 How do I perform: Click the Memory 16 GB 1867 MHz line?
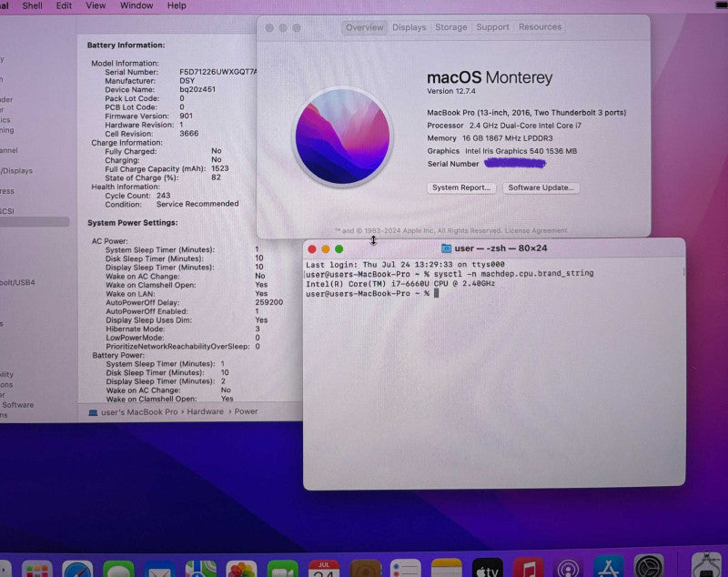click(x=490, y=138)
